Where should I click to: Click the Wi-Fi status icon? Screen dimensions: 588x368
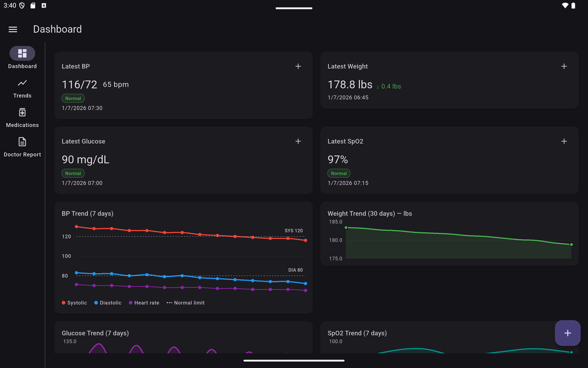565,5
